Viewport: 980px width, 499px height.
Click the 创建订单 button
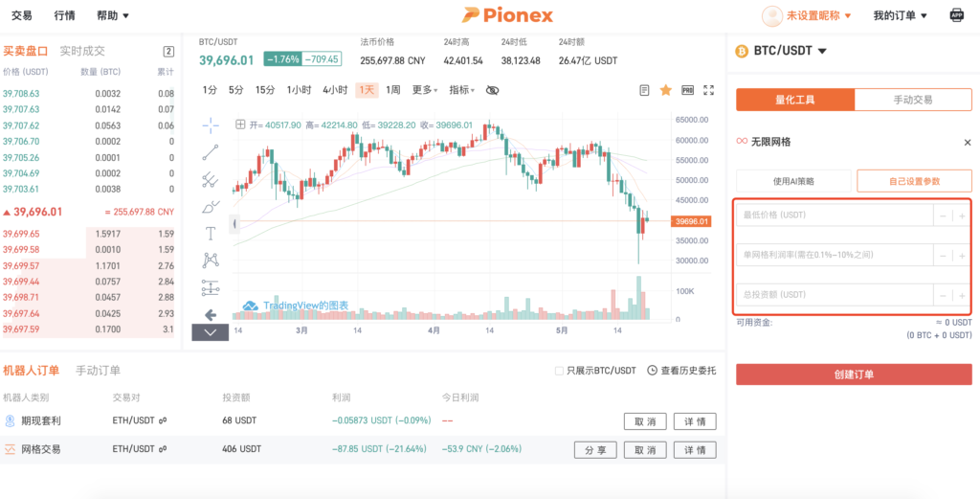(x=854, y=374)
